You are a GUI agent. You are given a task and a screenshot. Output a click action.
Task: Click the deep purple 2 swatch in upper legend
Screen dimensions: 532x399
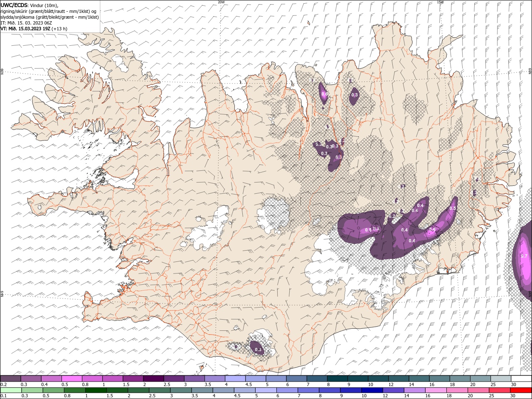click(153, 379)
